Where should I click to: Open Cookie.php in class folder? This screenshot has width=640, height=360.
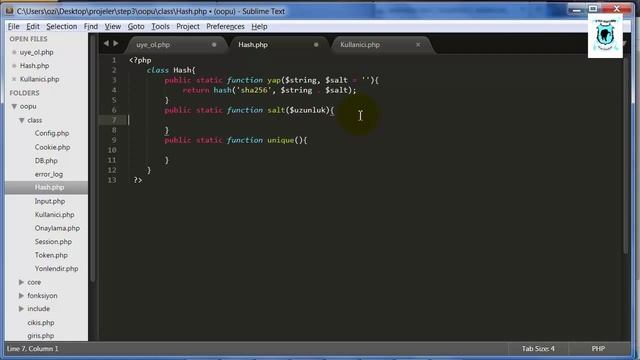tap(52, 147)
